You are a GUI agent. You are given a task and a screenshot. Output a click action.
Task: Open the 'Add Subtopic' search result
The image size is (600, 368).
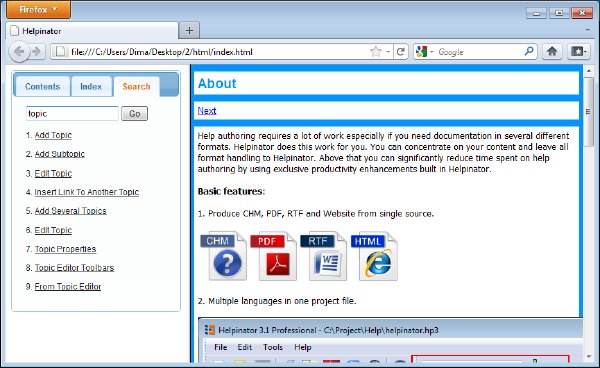coord(60,154)
